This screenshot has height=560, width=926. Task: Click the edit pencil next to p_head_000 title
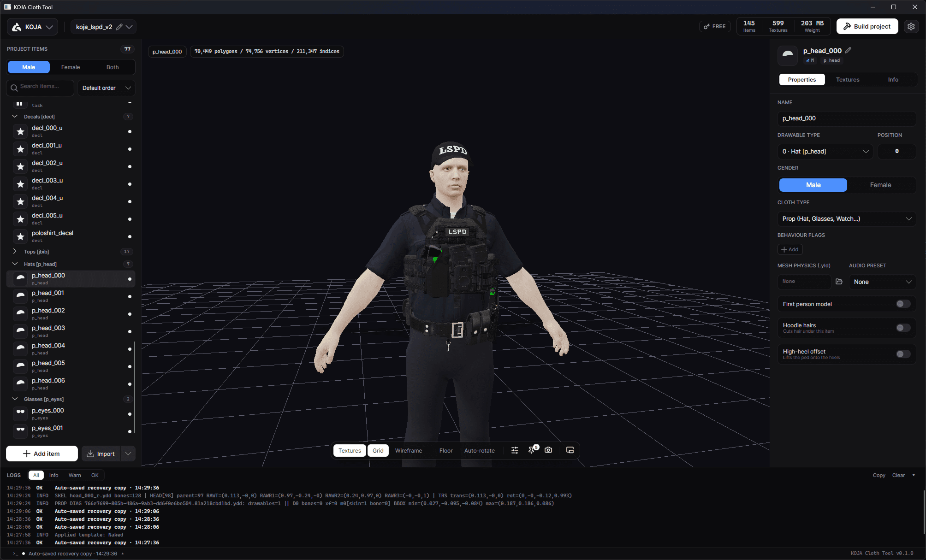pos(849,50)
